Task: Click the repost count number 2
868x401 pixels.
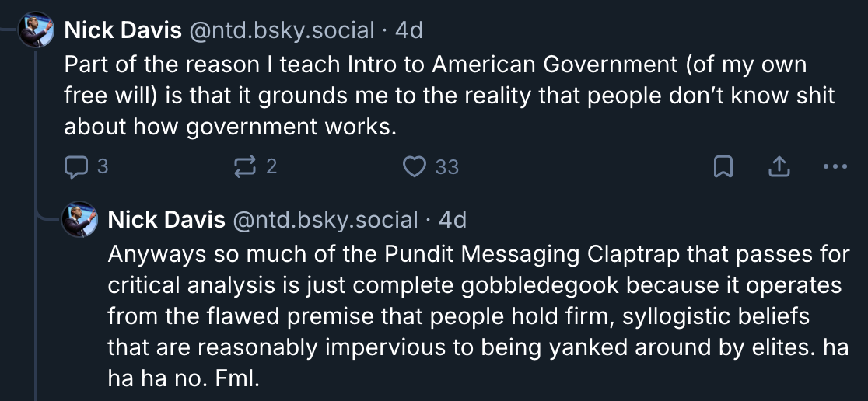Action: coord(270,166)
